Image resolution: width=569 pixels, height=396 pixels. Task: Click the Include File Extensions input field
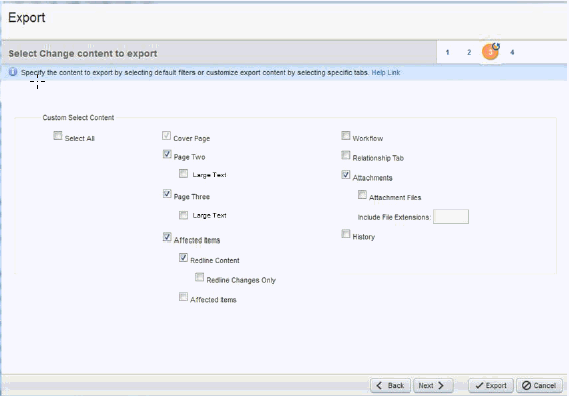pyautogui.click(x=451, y=217)
